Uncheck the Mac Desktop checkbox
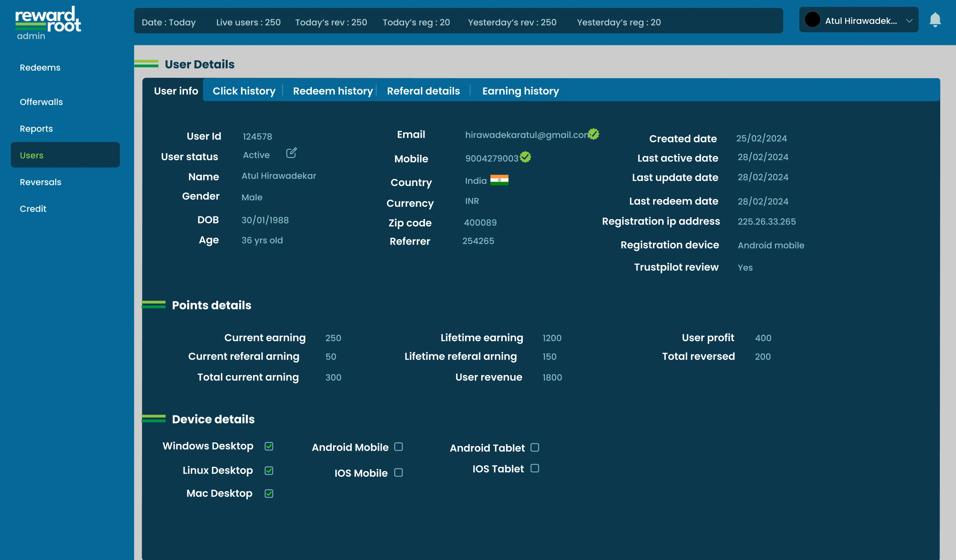Image resolution: width=956 pixels, height=560 pixels. click(269, 493)
